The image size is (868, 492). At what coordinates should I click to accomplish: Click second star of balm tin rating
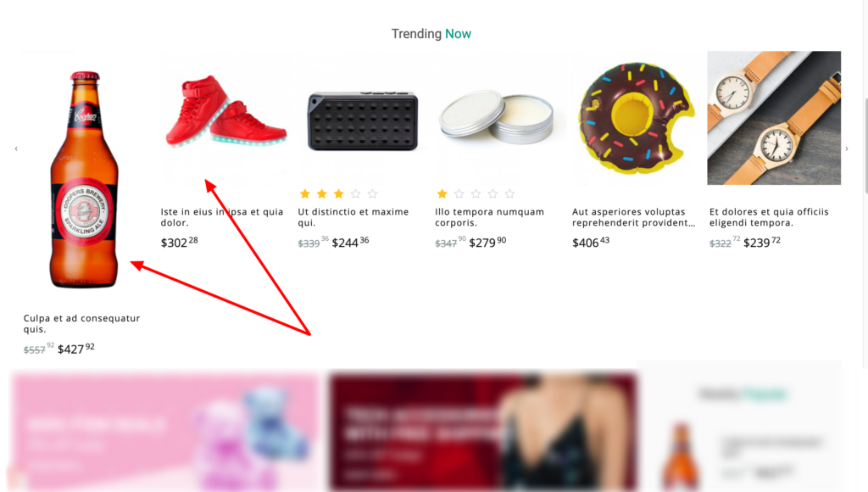459,194
